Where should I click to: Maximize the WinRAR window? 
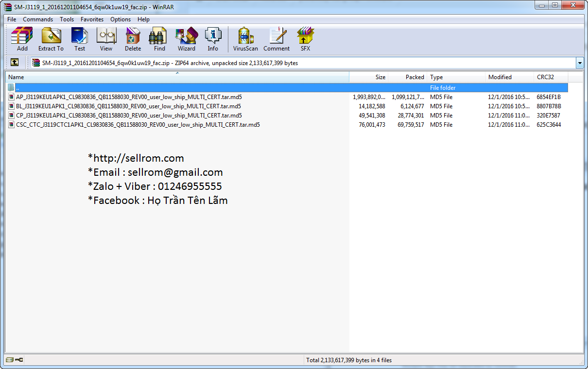pos(554,5)
